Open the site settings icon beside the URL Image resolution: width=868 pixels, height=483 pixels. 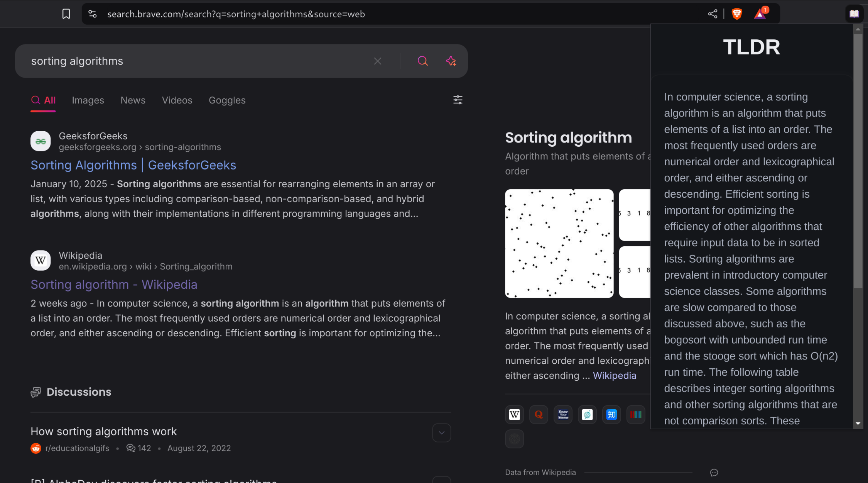click(x=92, y=14)
